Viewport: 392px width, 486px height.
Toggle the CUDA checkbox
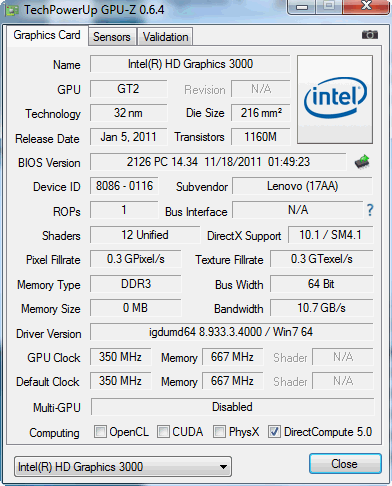pyautogui.click(x=163, y=431)
